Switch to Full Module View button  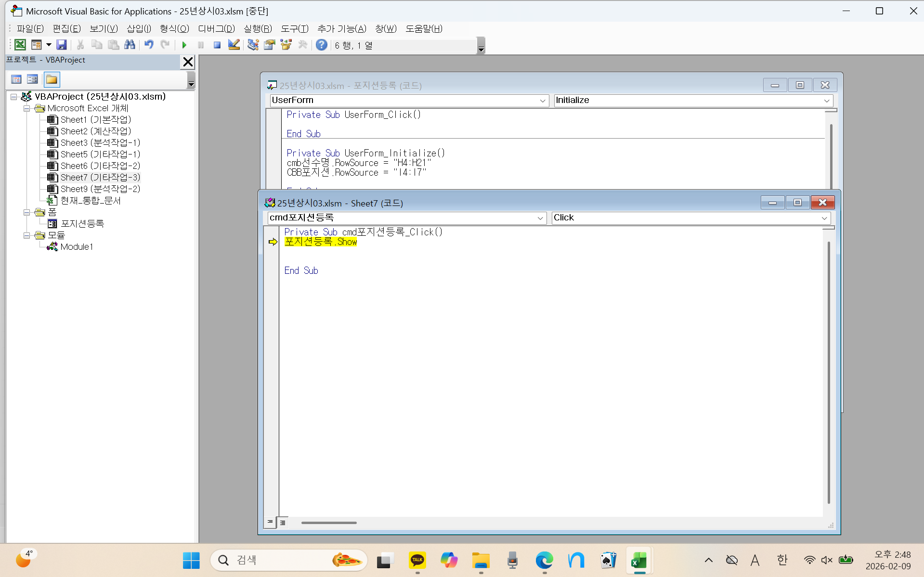[283, 522]
